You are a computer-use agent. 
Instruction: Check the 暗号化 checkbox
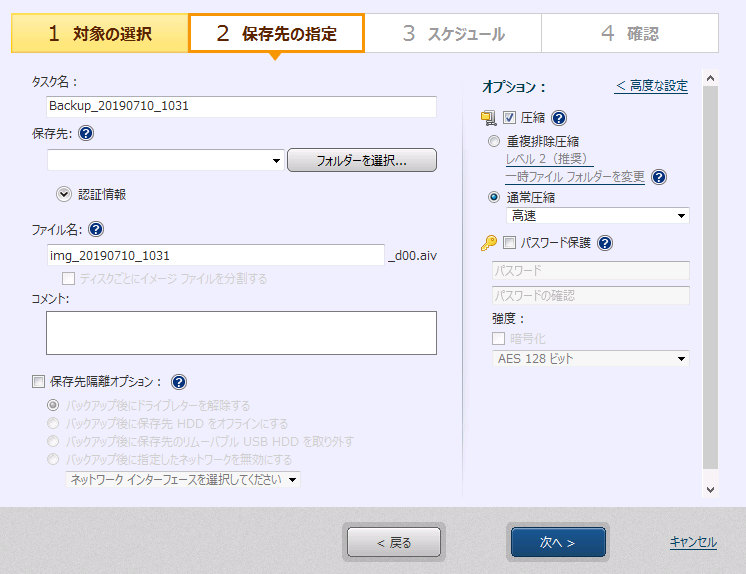tap(498, 338)
